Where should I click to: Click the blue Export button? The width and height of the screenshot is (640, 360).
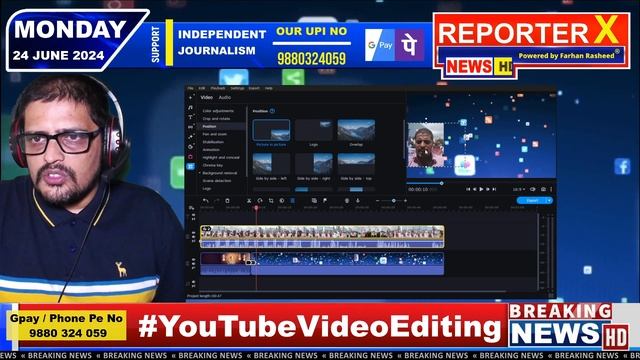click(532, 200)
